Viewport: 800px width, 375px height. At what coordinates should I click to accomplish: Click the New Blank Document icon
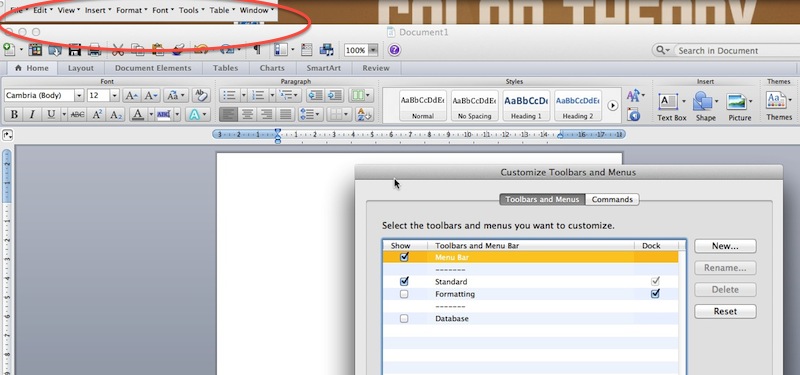(9, 49)
